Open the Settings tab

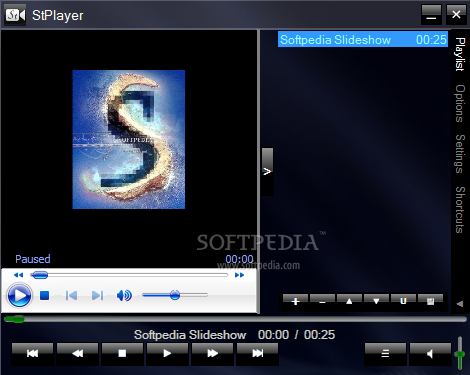pos(460,154)
